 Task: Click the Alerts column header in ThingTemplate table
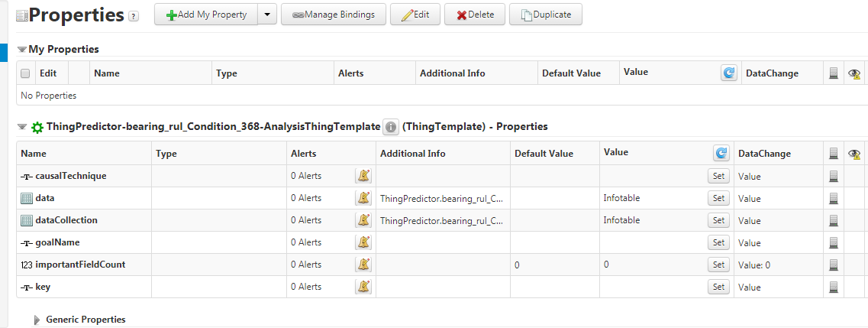303,154
